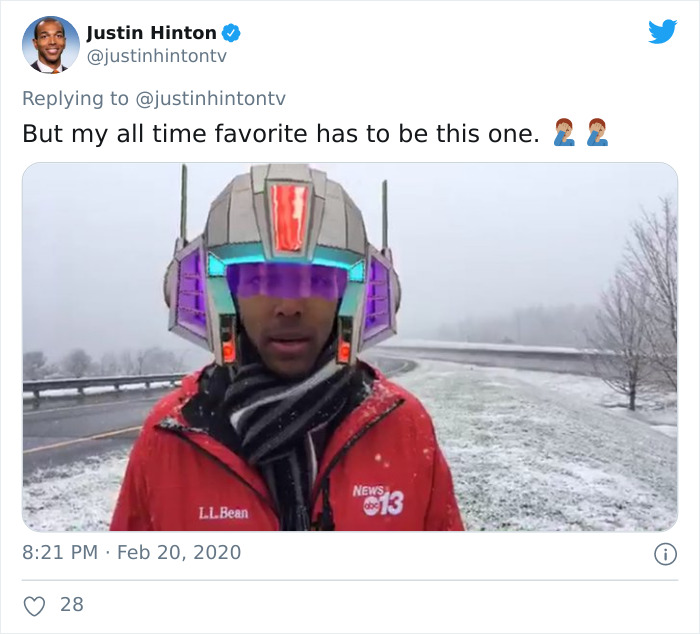The width and height of the screenshot is (700, 634).
Task: Click the purple visor of the helmet
Action: point(287,280)
